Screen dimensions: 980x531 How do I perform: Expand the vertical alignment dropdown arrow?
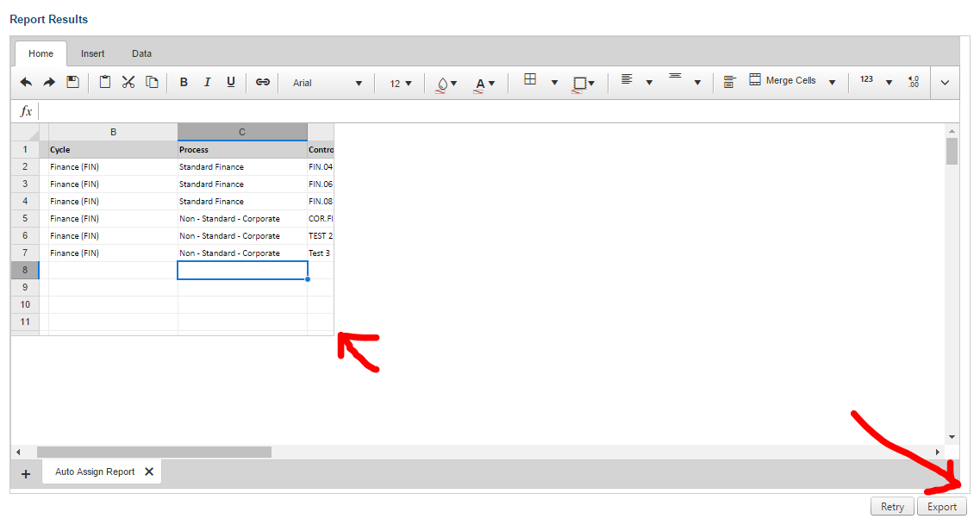point(697,83)
